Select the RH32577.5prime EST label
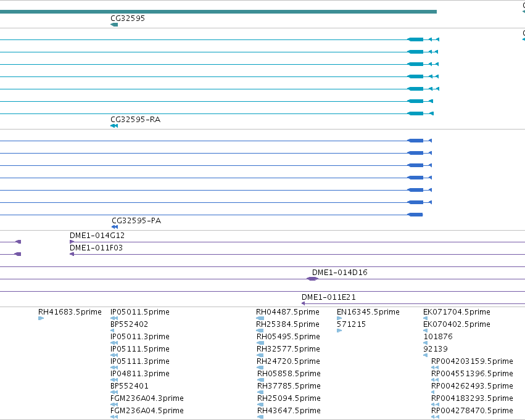 click(x=288, y=349)
